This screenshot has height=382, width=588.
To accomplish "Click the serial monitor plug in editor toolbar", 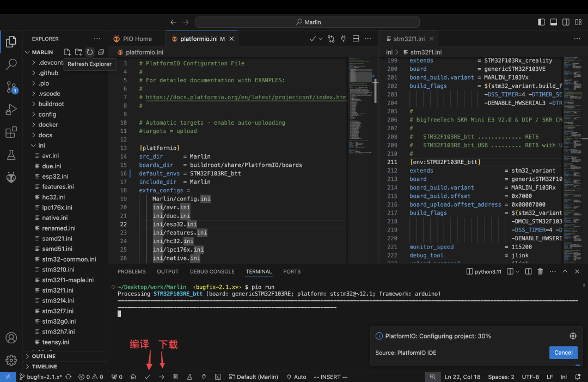I will (x=343, y=39).
